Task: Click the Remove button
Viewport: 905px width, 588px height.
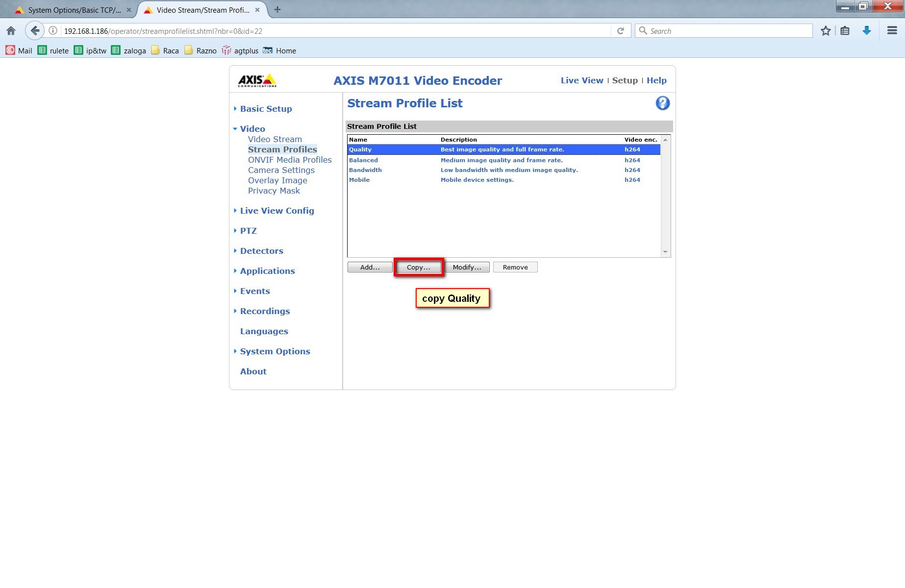Action: pos(515,267)
